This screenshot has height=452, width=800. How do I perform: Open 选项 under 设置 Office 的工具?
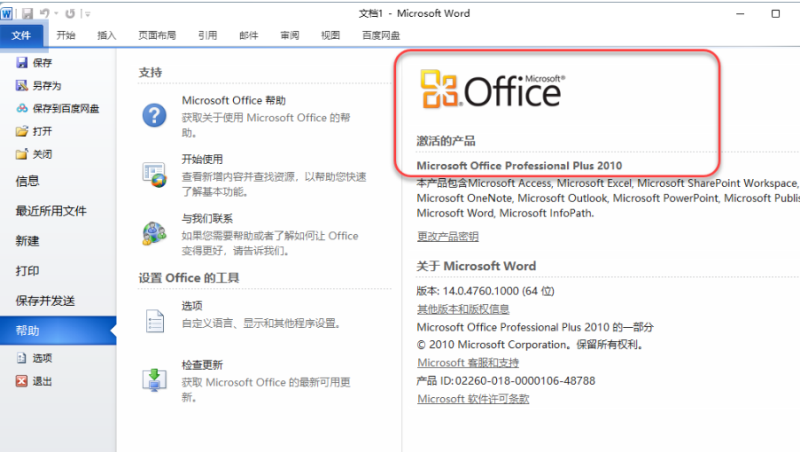[x=192, y=306]
